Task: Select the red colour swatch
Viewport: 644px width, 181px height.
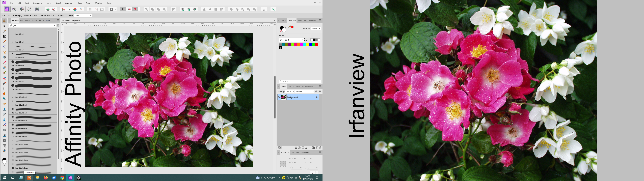Action: click(x=317, y=45)
